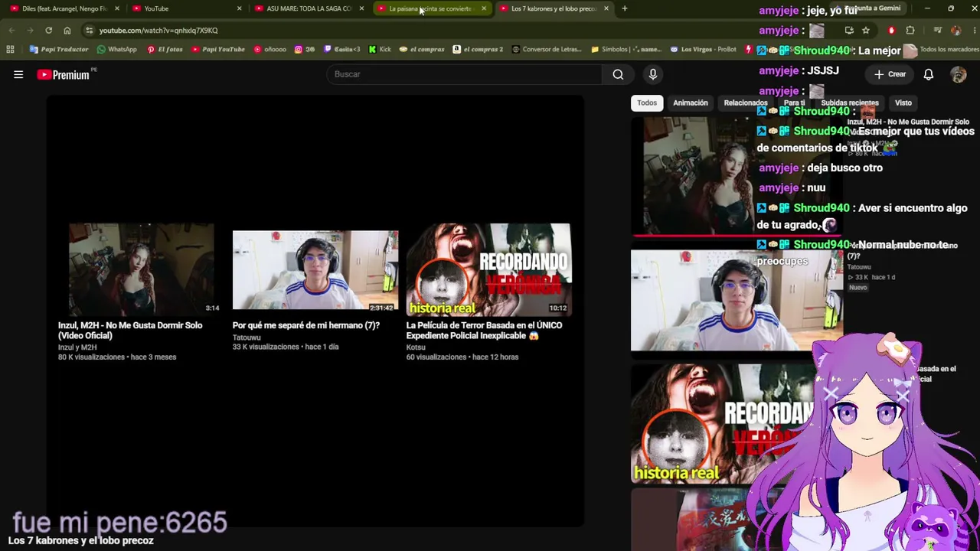The width and height of the screenshot is (980, 551).
Task: Open the 'oñoooo' bookmark
Action: [x=269, y=50]
